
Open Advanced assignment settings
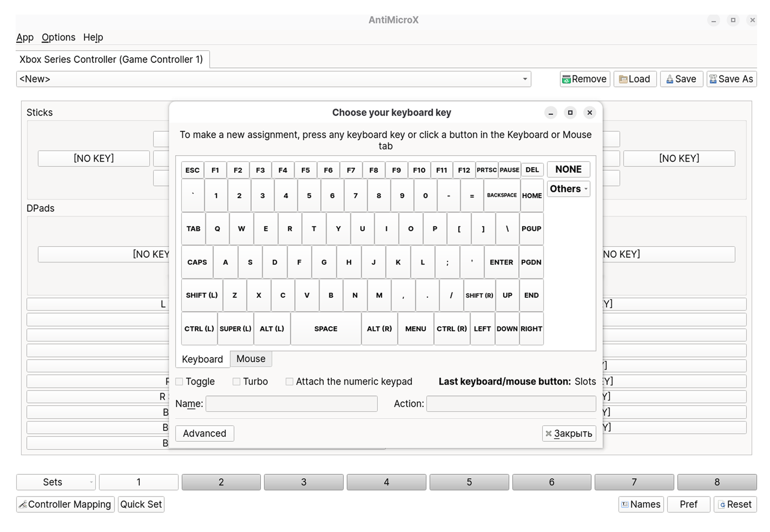[x=205, y=433]
